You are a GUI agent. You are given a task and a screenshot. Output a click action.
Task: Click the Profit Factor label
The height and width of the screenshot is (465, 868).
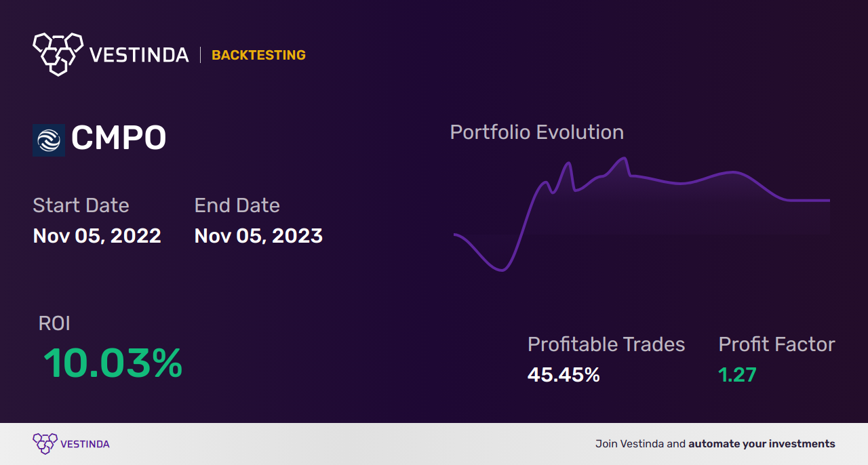[x=776, y=344]
